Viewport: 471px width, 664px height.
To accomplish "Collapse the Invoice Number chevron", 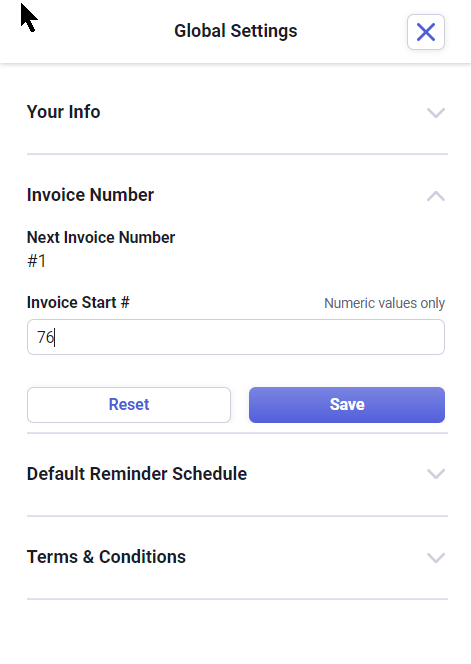I will 436,196.
